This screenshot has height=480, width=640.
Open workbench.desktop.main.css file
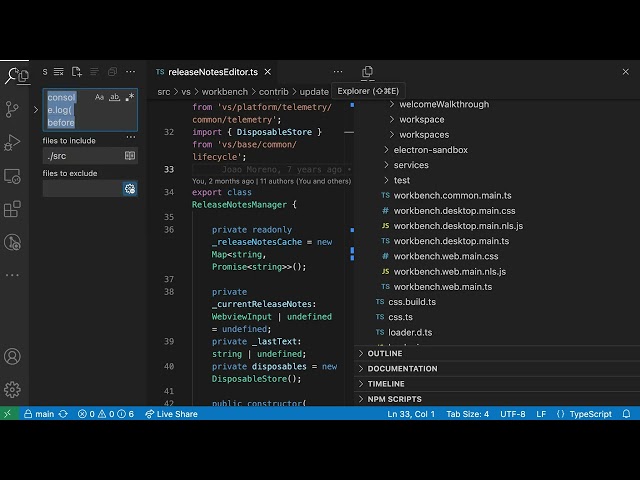coord(454,211)
